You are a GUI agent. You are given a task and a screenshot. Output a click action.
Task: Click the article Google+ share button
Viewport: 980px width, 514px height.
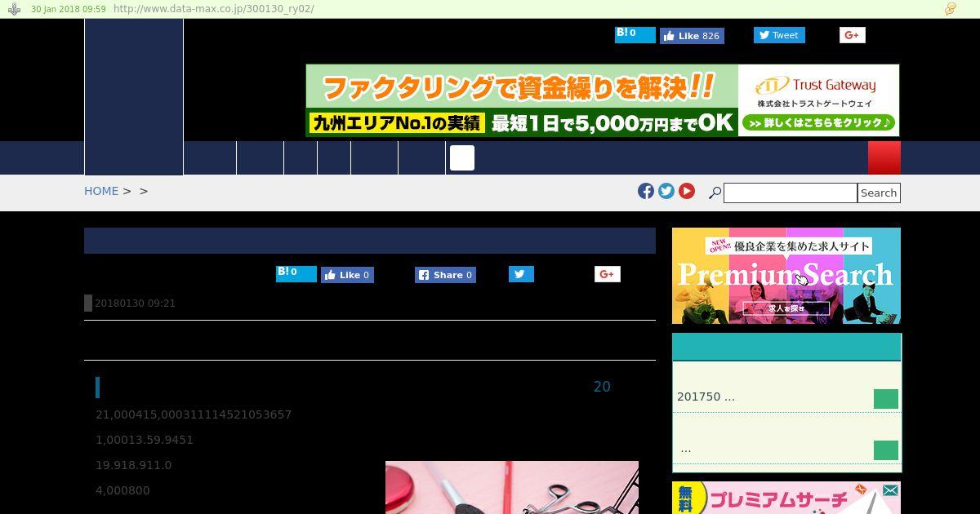pyautogui.click(x=607, y=274)
